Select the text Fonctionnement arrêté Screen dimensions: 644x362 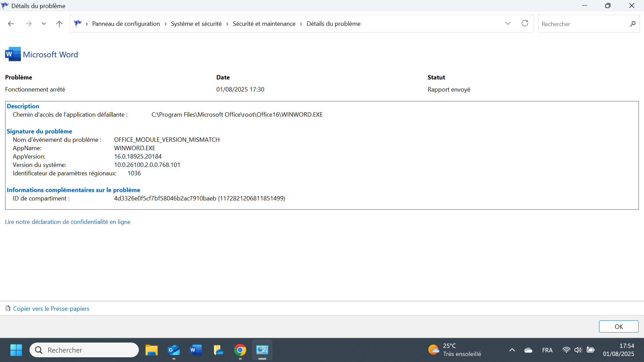35,89
